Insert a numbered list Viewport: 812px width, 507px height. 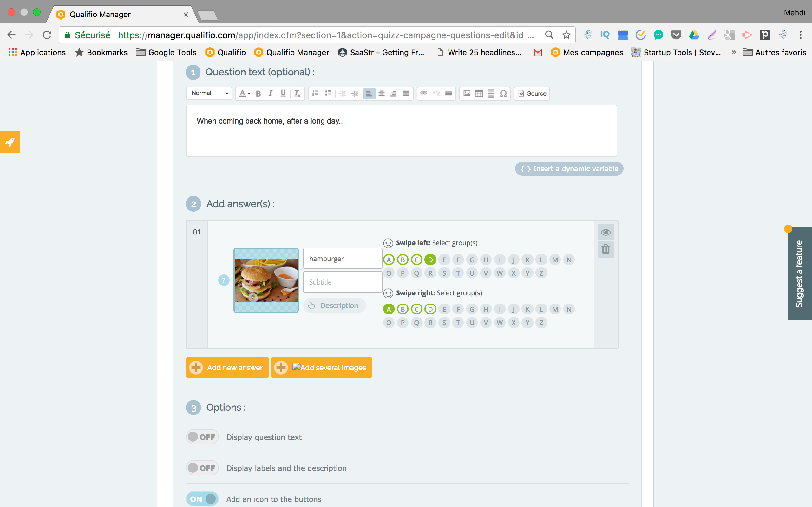coord(315,93)
